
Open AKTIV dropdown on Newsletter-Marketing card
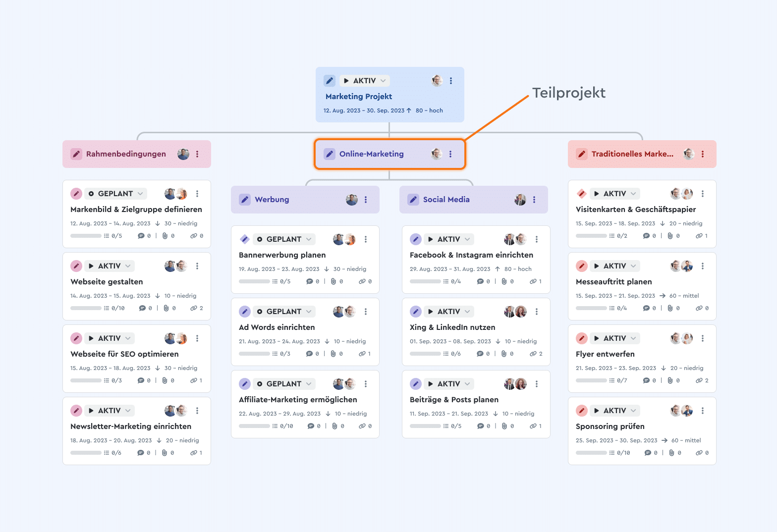pyautogui.click(x=110, y=411)
